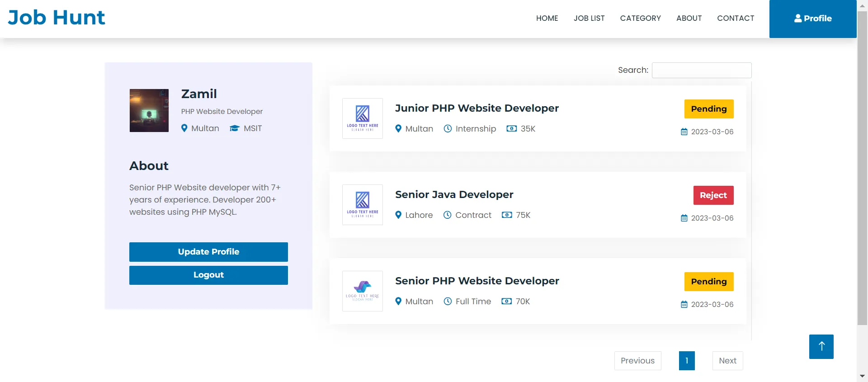Go to the Next pagination page
Image resolution: width=868 pixels, height=382 pixels.
point(727,361)
